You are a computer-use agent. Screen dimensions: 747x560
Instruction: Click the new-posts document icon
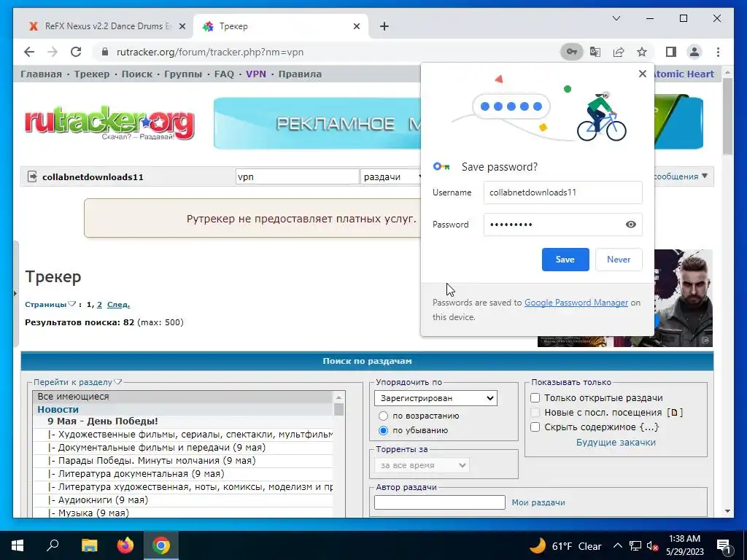[x=674, y=413]
